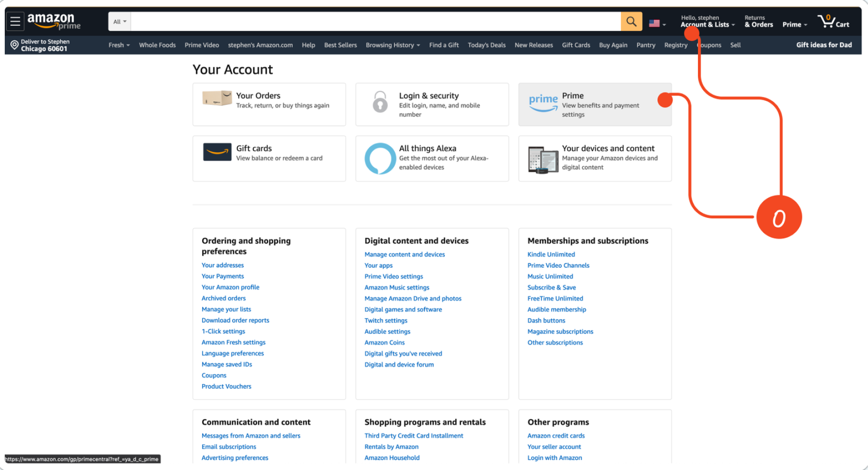Viewport: 868px width, 470px height.
Task: Open the US flag language selector
Action: [657, 23]
